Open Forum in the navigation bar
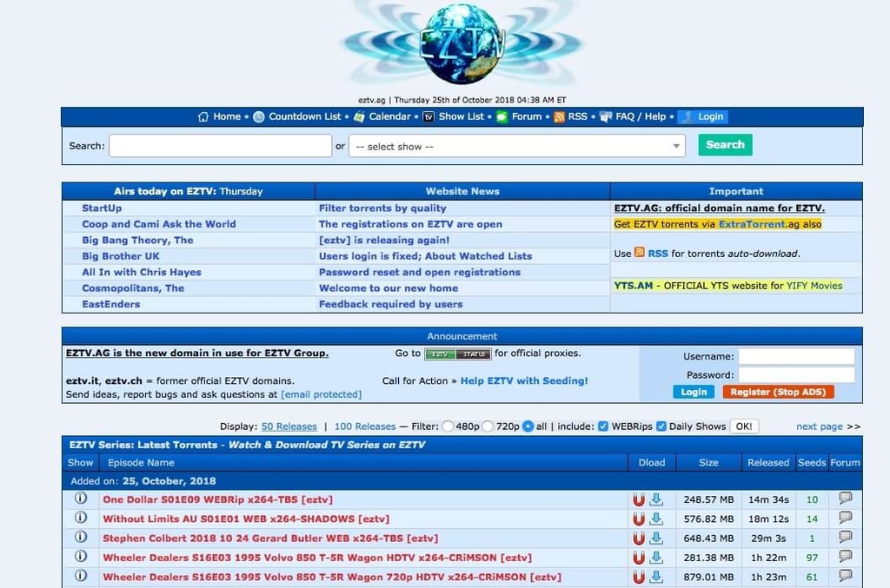Viewport: 890px width, 588px height. (527, 116)
